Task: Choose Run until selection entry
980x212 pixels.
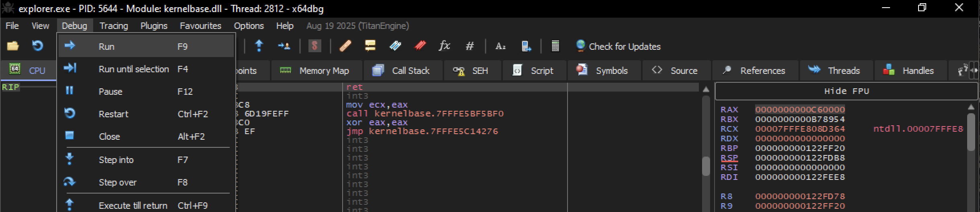Action: [x=146, y=69]
